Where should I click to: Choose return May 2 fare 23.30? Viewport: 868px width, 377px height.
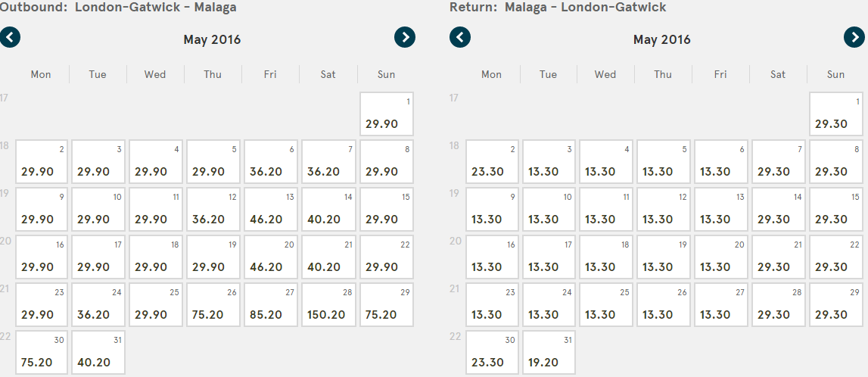click(x=492, y=162)
